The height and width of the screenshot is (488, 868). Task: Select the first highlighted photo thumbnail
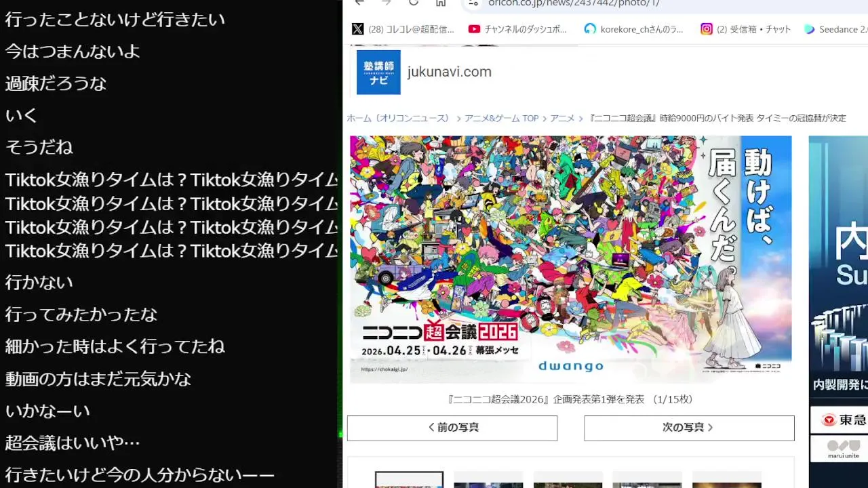pos(409,480)
